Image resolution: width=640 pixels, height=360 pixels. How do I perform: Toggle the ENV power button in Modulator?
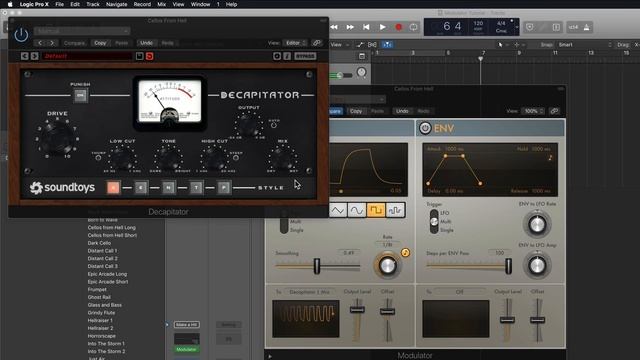click(x=425, y=128)
